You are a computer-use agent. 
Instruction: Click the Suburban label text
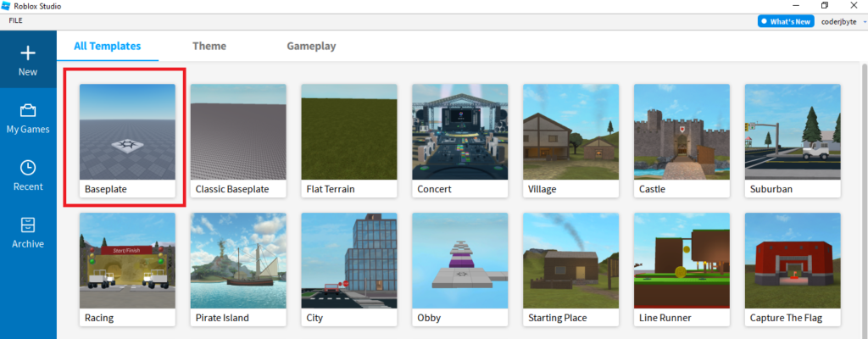771,190
